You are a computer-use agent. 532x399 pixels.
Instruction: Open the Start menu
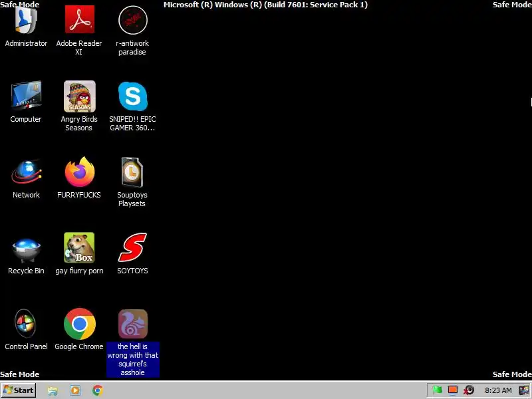[x=19, y=390]
